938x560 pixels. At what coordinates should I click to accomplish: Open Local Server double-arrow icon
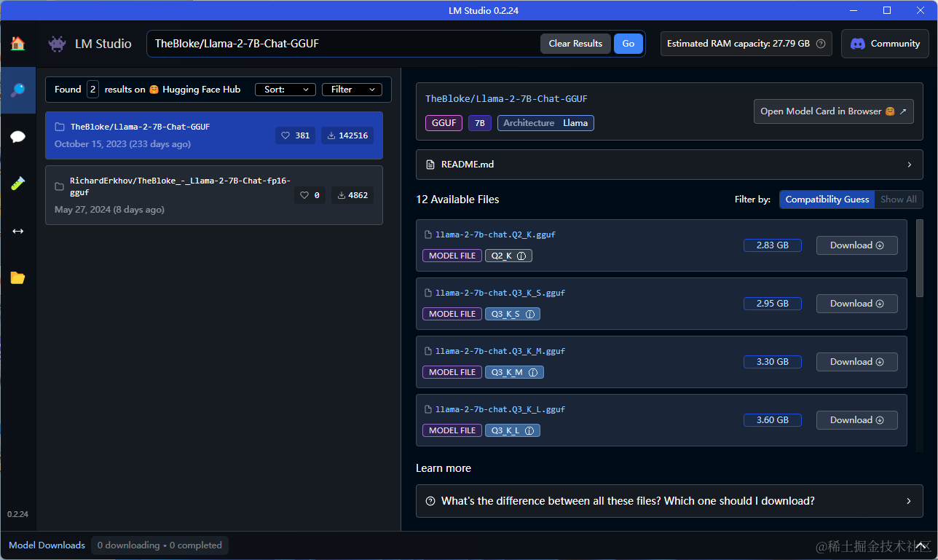(17, 231)
